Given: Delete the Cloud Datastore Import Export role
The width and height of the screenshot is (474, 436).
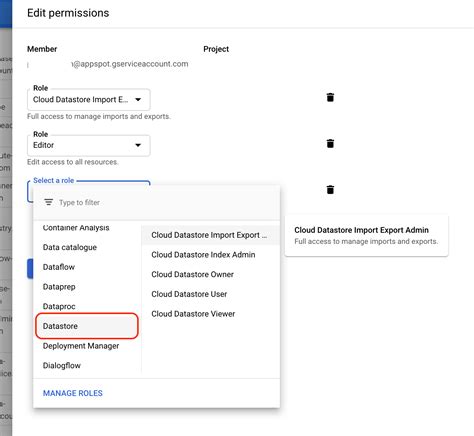Looking at the screenshot, I should click(x=330, y=97).
